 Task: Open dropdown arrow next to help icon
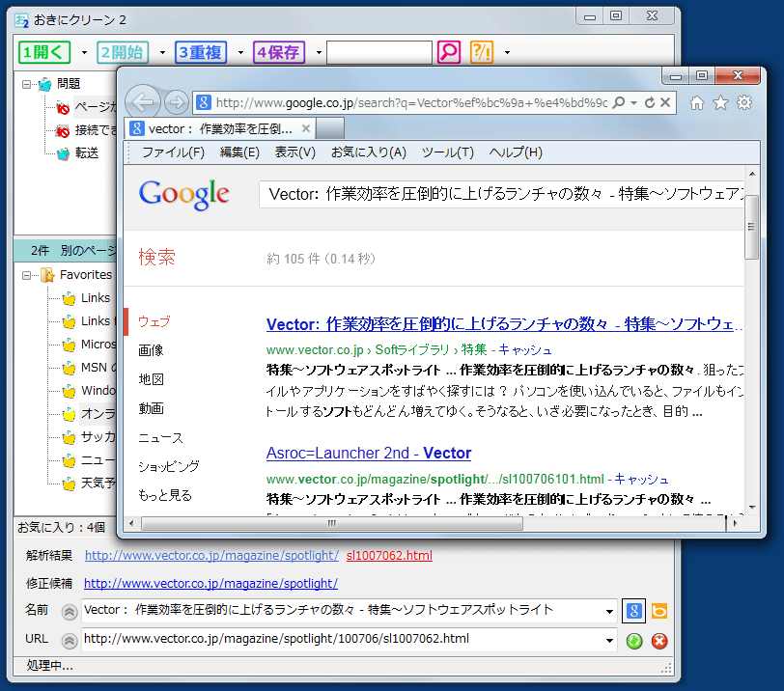tap(507, 52)
